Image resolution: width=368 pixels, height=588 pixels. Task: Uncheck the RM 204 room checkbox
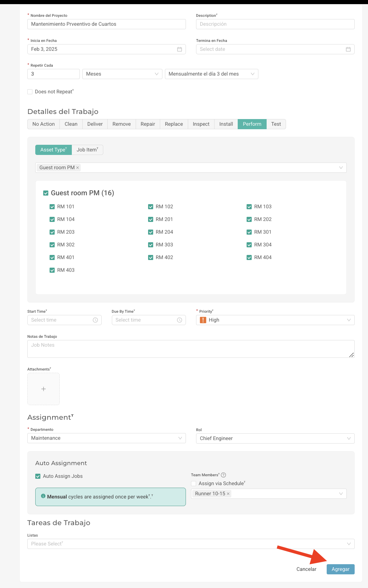pos(151,232)
